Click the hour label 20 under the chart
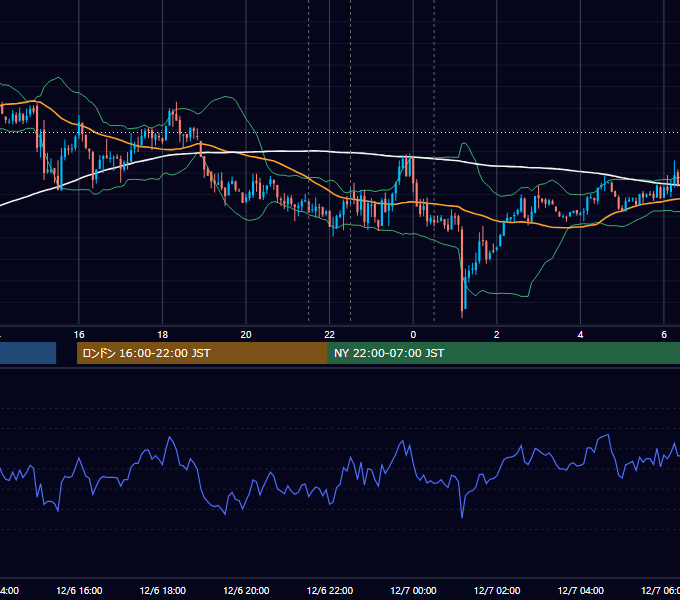The height and width of the screenshot is (600, 680). [246, 335]
